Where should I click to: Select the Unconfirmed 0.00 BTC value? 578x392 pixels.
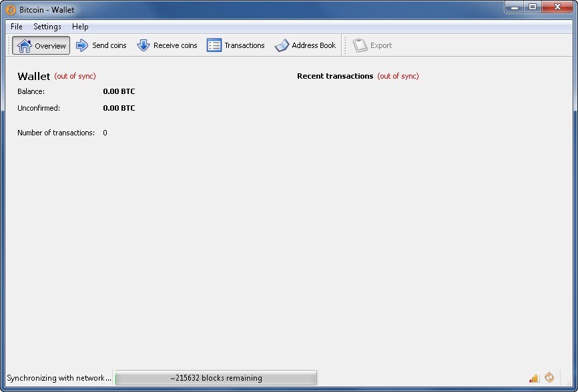pyautogui.click(x=119, y=108)
